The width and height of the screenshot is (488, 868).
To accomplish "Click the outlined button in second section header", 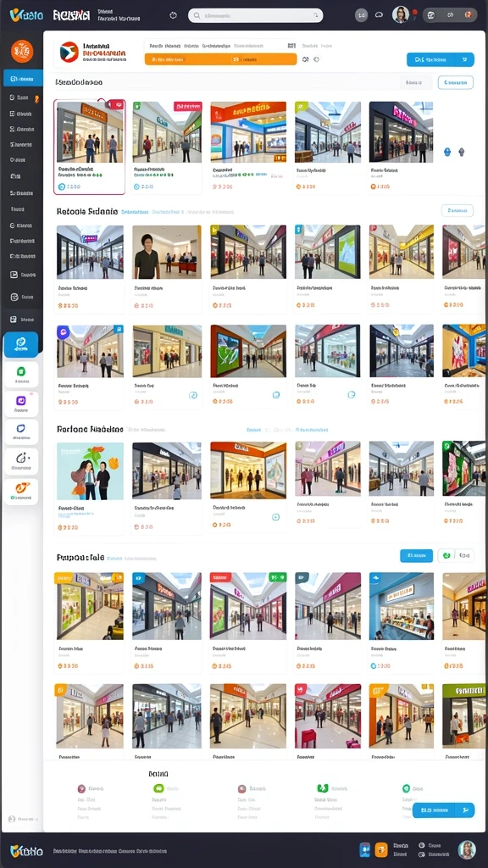I will [457, 210].
